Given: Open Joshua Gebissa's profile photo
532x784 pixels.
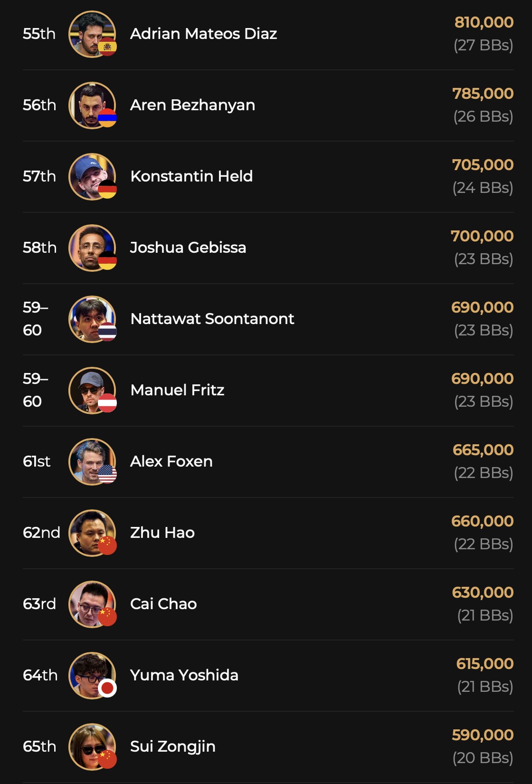Looking at the screenshot, I should pos(90,246).
